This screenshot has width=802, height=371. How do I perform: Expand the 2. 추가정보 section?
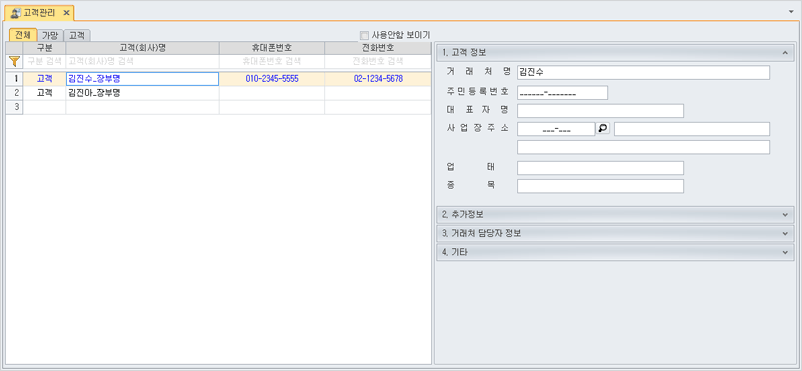click(615, 214)
